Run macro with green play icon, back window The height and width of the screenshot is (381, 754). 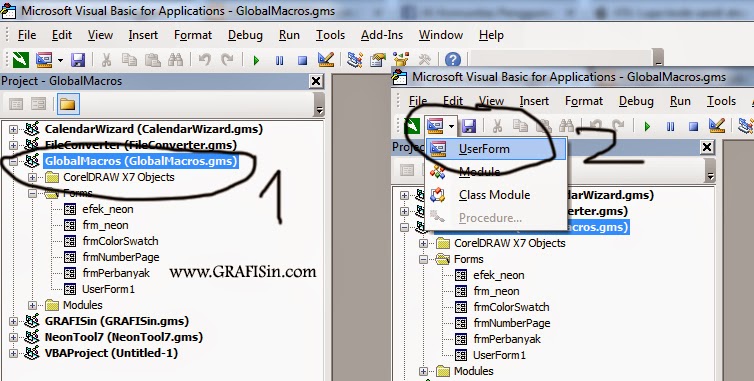[x=256, y=61]
